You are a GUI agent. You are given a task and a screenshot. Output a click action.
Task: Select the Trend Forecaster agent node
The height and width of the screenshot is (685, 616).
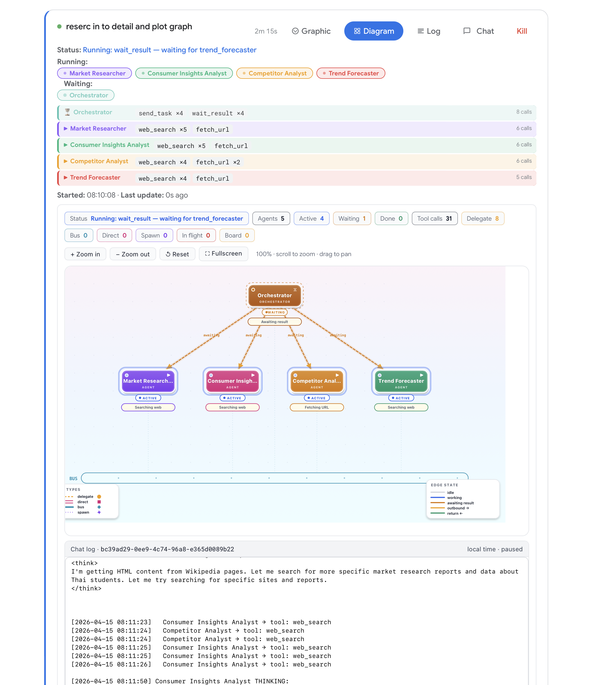tap(401, 381)
